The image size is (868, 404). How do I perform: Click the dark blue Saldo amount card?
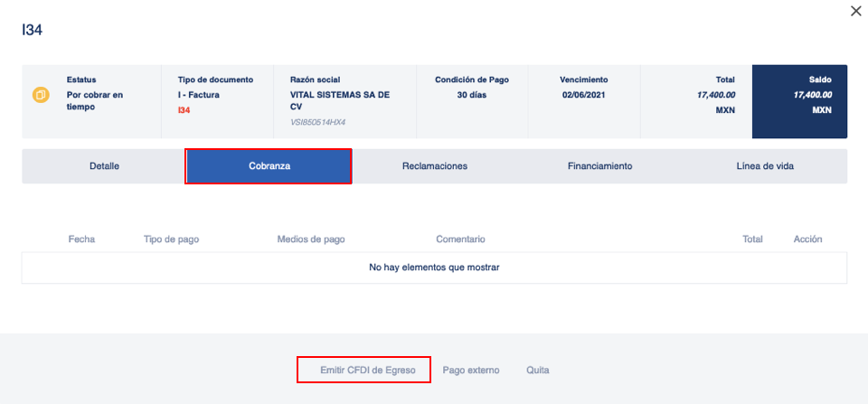(x=799, y=101)
